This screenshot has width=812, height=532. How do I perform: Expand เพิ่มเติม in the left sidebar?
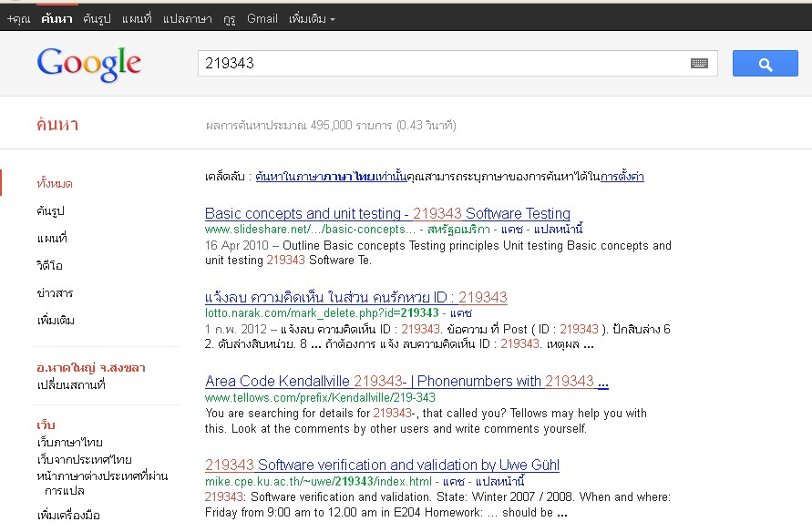[56, 321]
